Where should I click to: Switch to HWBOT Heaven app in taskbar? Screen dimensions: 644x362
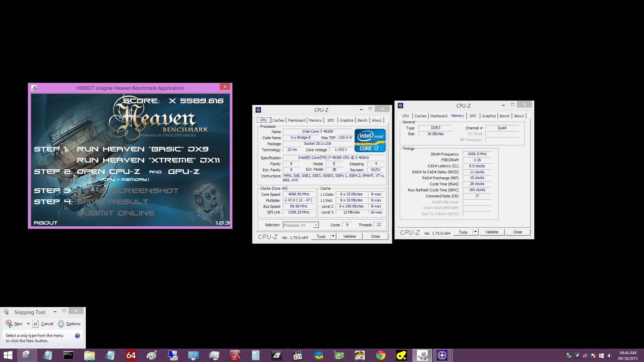(422, 355)
